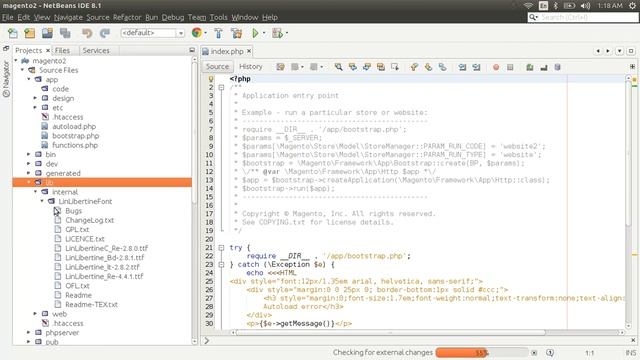Screen dimensions: 640x360
Task: Open the Debug menu
Action: (x=173, y=17)
